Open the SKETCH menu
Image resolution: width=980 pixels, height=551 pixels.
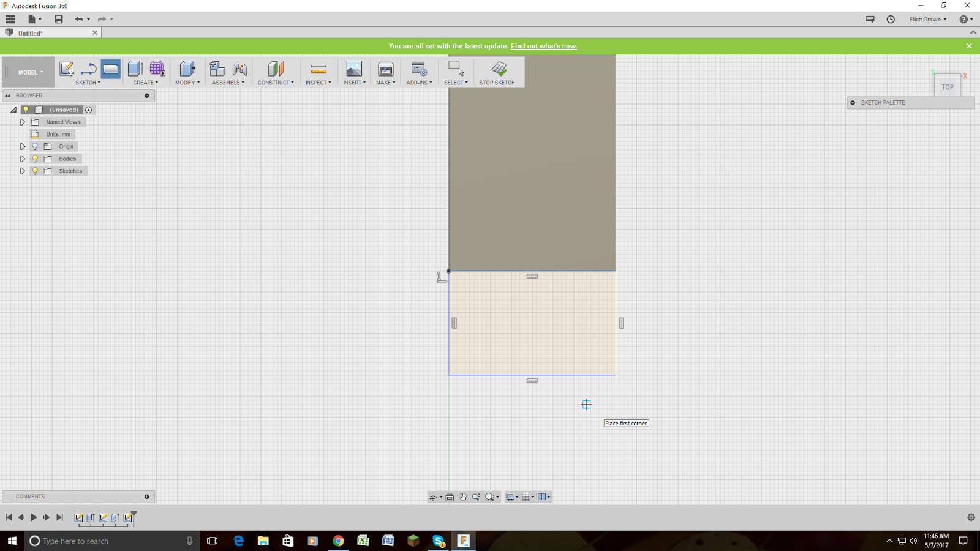point(88,83)
